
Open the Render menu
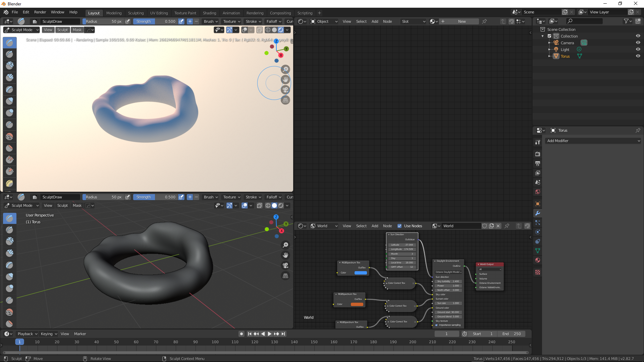pyautogui.click(x=40, y=12)
